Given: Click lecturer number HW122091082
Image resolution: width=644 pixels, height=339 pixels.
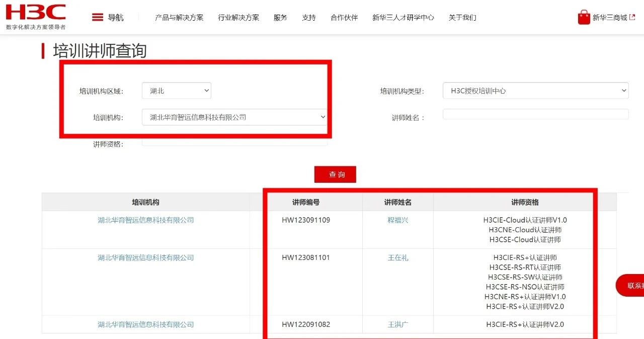Looking at the screenshot, I should 306,324.
